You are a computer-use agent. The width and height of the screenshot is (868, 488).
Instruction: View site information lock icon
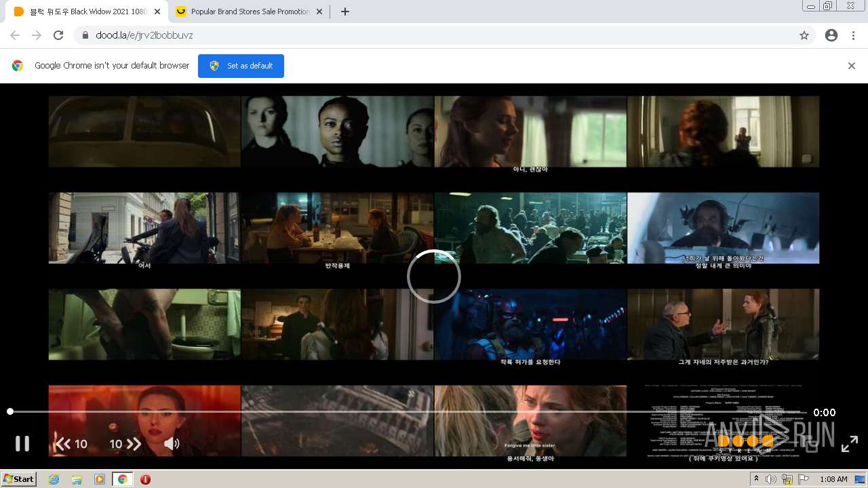pos(85,35)
